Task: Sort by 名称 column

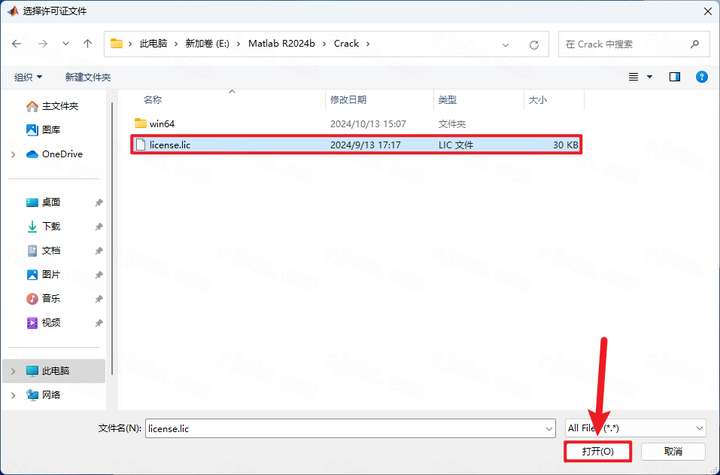Action: 152,100
